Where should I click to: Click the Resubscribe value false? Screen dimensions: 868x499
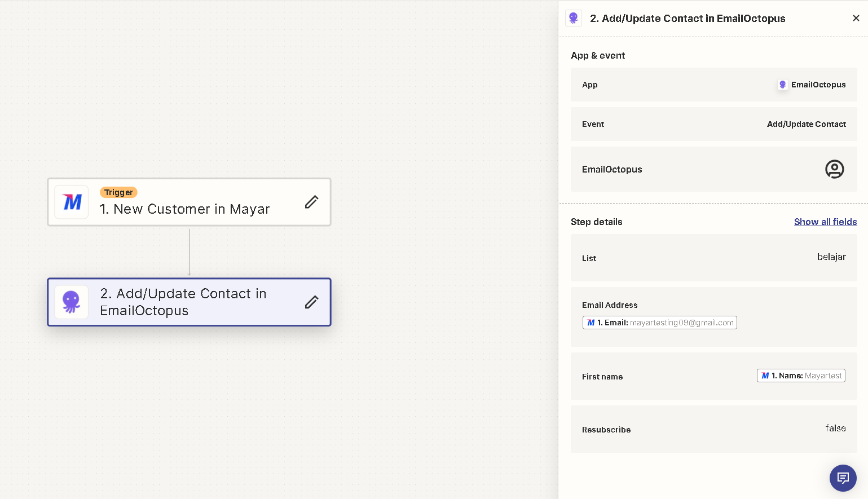[835, 428]
